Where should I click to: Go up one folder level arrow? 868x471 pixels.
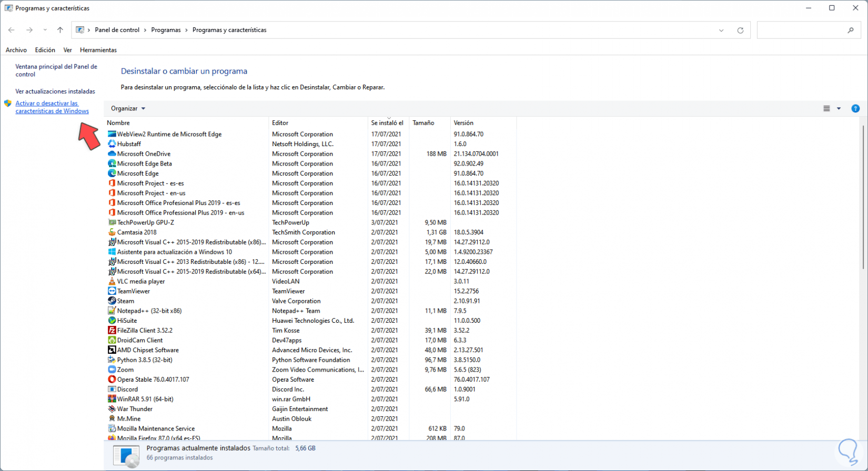click(x=60, y=30)
